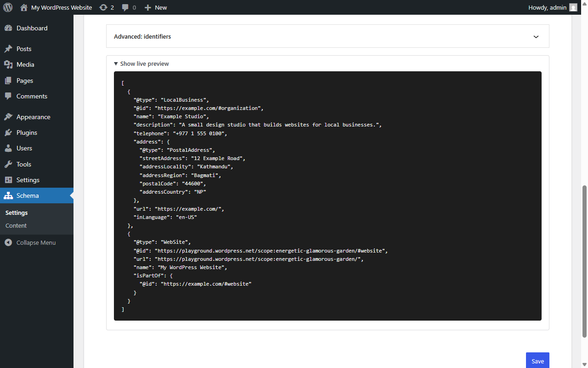Click the "@id" #organization line
Screen dimensions: 588x368
(x=198, y=108)
